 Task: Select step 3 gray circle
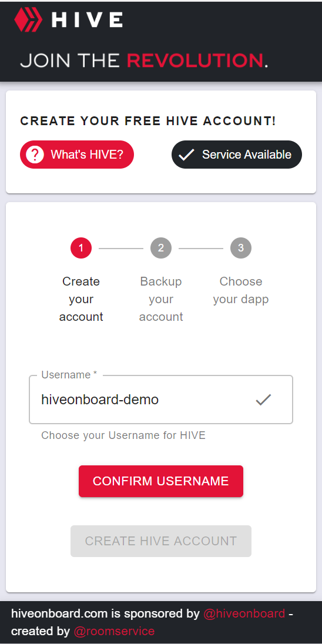pyautogui.click(x=241, y=248)
